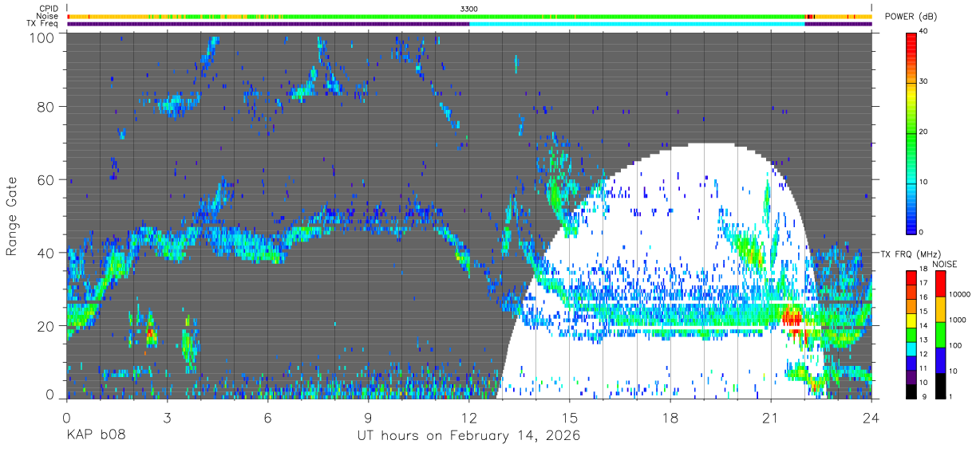Click the TX Freq row label

click(43, 24)
